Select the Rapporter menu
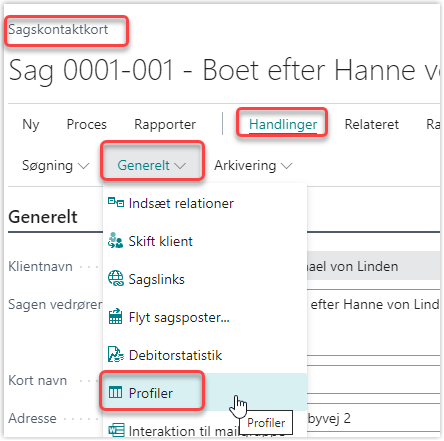The image size is (444, 441). (x=165, y=124)
